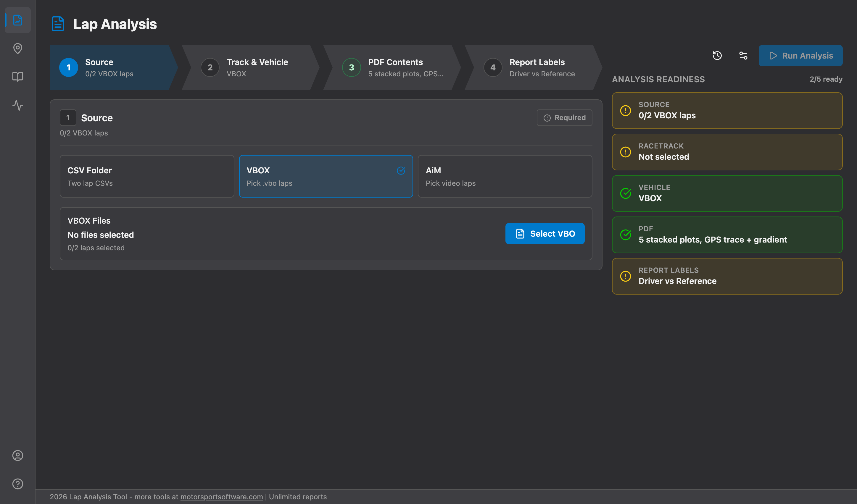Click the Vehicle readiness green check icon

click(x=625, y=193)
